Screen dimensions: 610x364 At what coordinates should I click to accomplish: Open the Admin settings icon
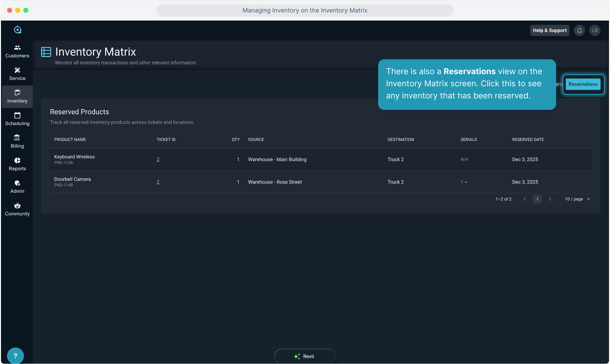17,187
